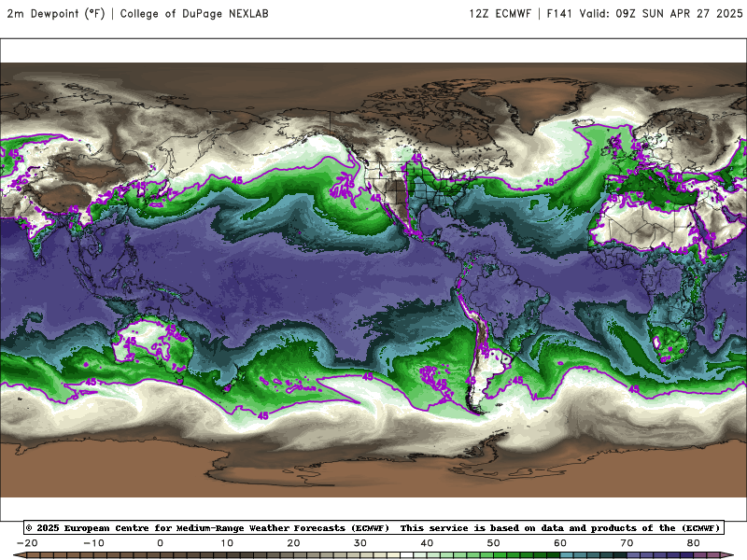This screenshot has width=747, height=560.
Task: Click the '70' color scale label
Action: 627,543
